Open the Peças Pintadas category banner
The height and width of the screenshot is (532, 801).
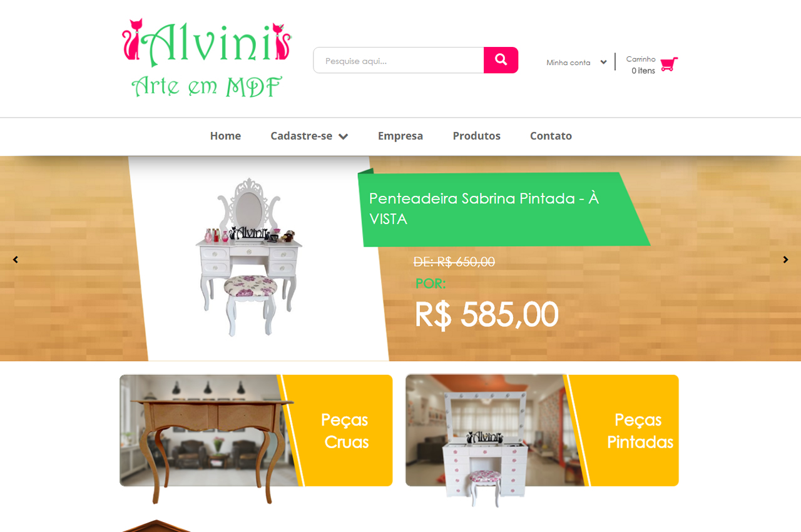pyautogui.click(x=542, y=431)
